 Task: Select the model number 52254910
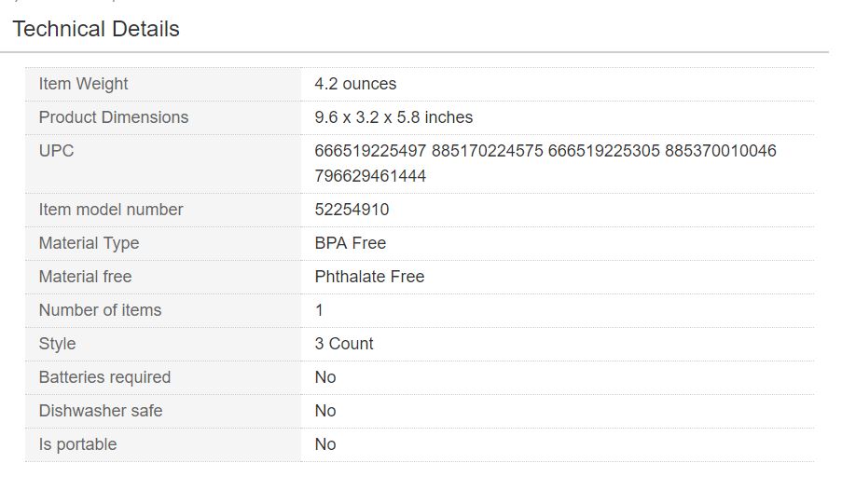pos(352,210)
